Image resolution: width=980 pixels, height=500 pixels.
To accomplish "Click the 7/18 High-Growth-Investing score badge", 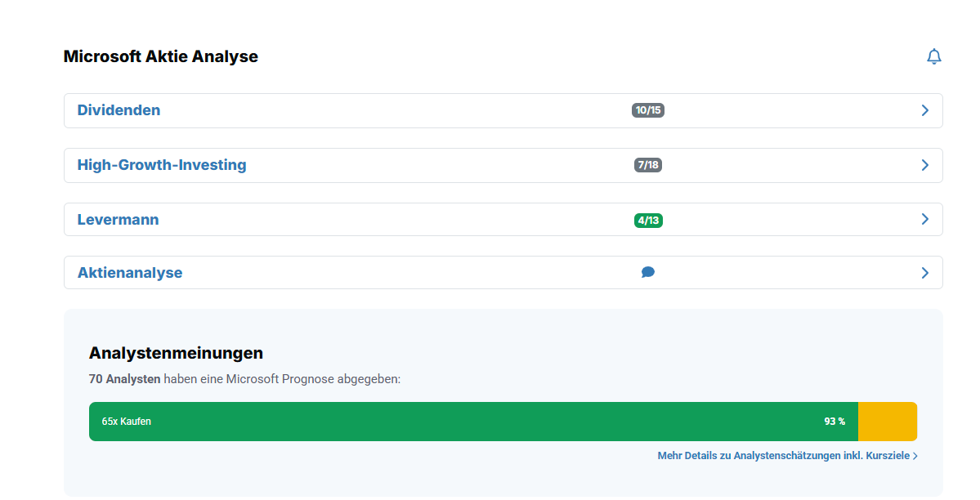I will tap(648, 165).
